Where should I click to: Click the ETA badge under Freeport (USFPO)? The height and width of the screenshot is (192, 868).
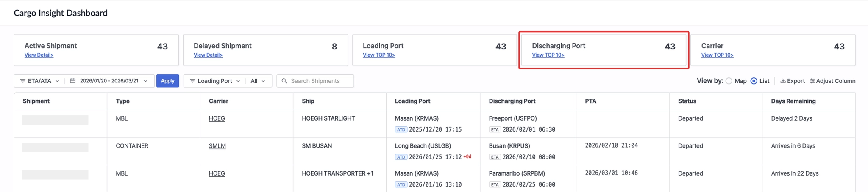pyautogui.click(x=495, y=129)
